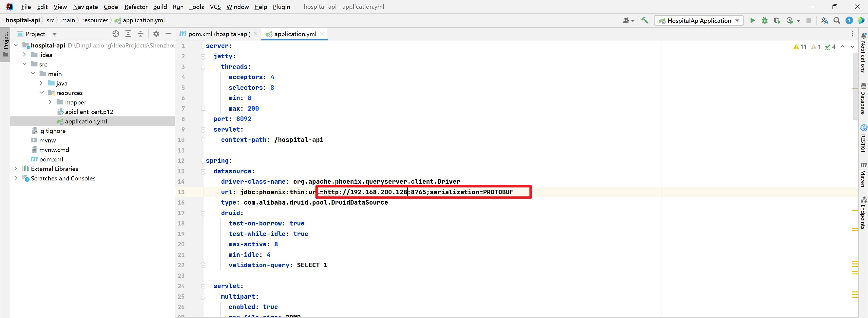868x318 pixels.
Task: Open the Maven tool window
Action: pos(863,174)
